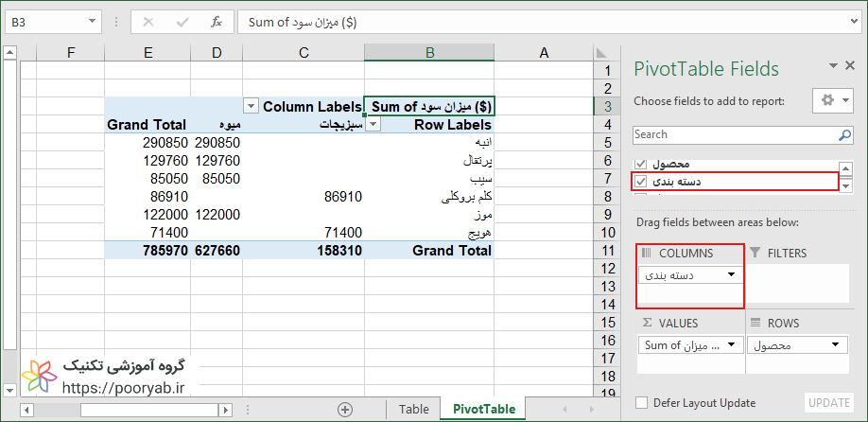Open Row Labels filter dropdown
Screen dimensions: 868x422
373,125
